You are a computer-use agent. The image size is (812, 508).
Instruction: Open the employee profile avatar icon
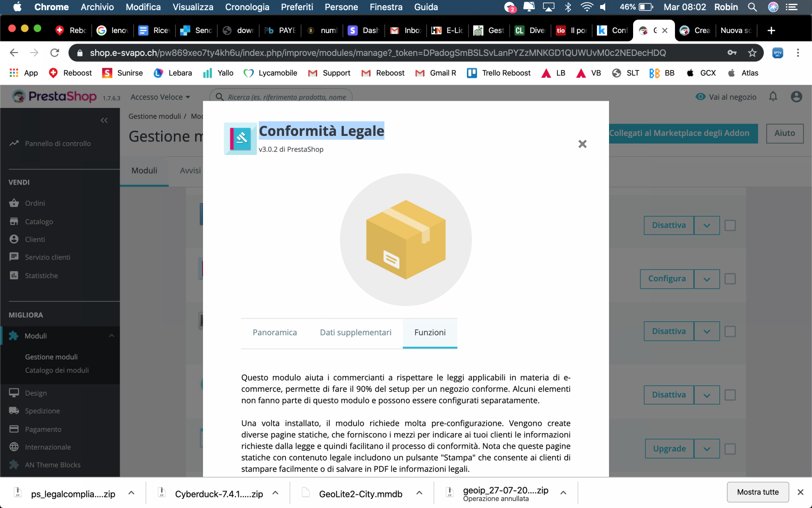coord(796,97)
